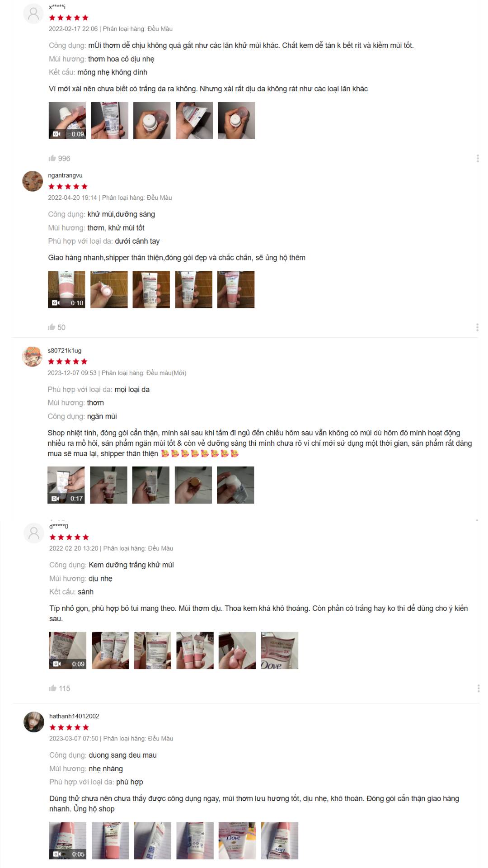488x868 pixels.
Task: Open more options menu for x*****i review
Action: pos(478,158)
